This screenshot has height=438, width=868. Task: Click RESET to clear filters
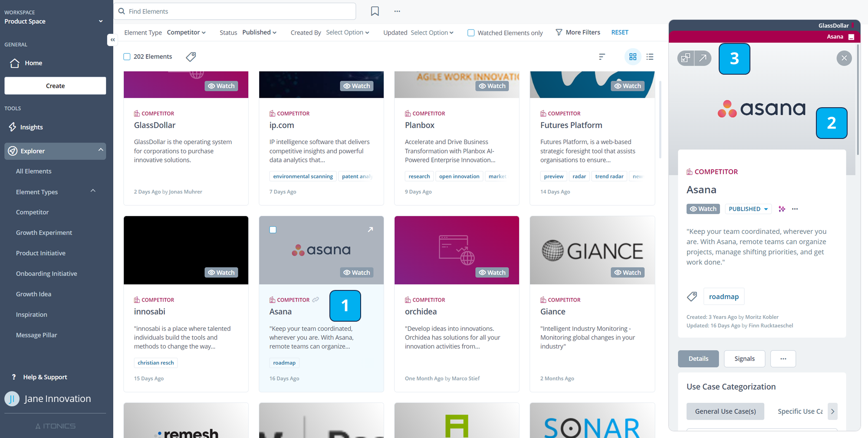tap(619, 33)
